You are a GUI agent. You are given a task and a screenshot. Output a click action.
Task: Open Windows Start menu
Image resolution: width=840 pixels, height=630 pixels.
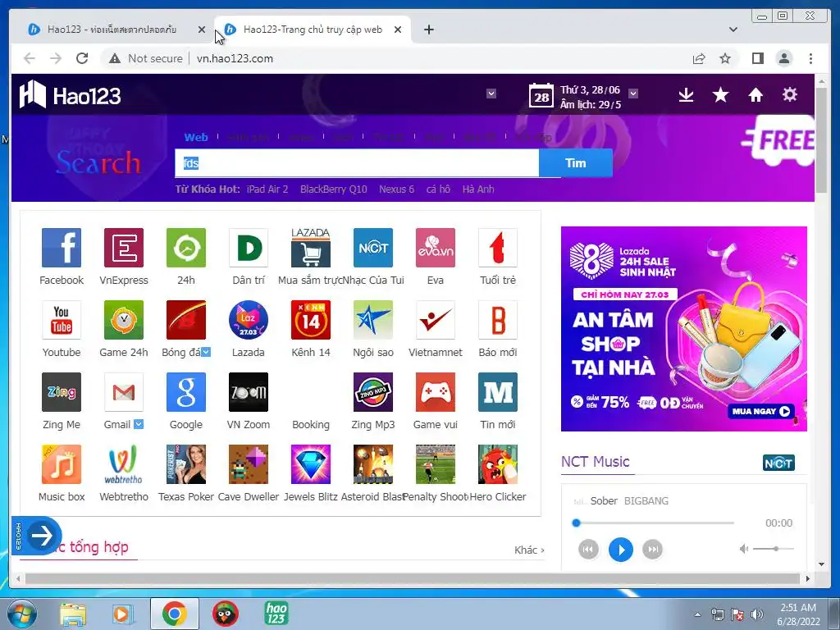click(x=21, y=614)
